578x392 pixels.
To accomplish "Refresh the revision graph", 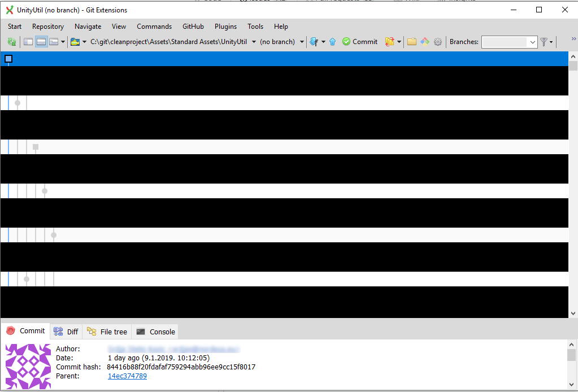I will click(11, 42).
